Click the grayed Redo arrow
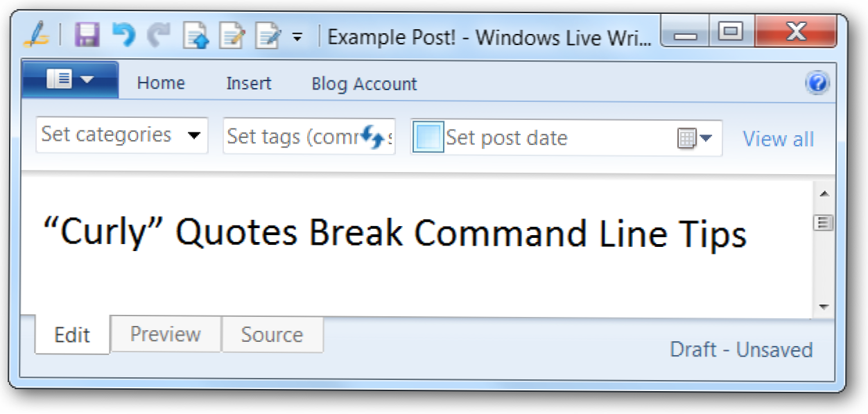The image size is (868, 414). (159, 35)
